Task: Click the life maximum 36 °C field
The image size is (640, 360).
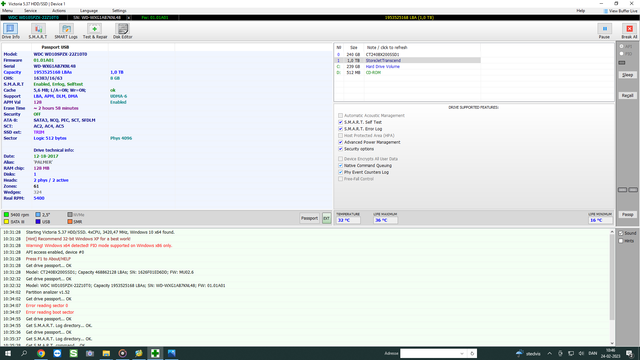Action: click(x=385, y=220)
